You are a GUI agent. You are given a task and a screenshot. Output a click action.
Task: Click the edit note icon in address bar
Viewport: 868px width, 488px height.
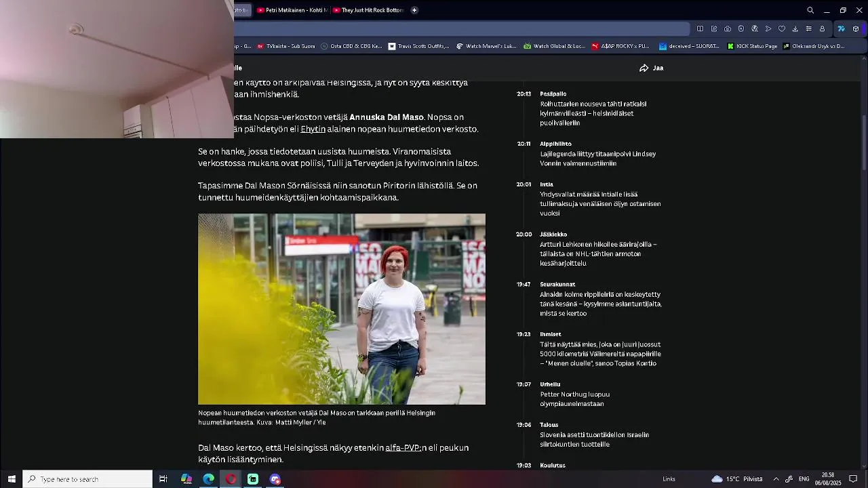click(714, 28)
